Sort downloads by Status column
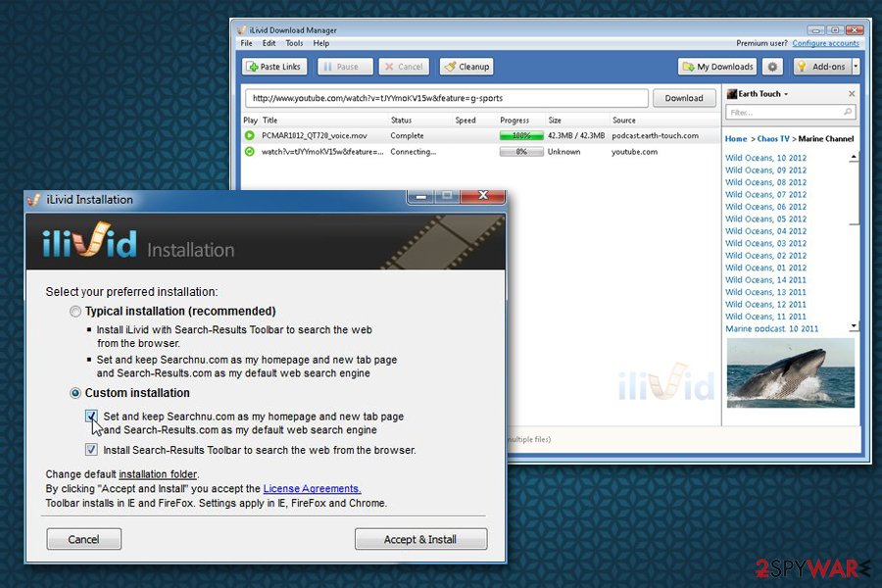Viewport: 882px width, 588px height. tap(401, 121)
